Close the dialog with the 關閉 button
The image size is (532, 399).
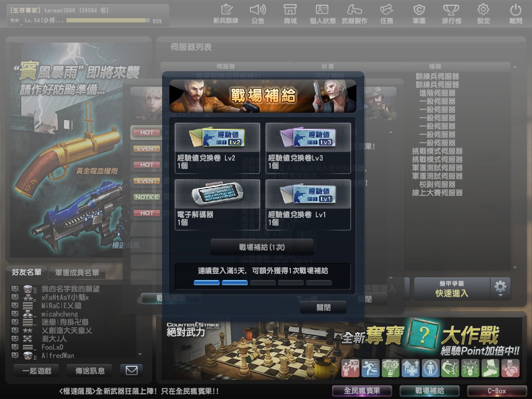point(323,307)
